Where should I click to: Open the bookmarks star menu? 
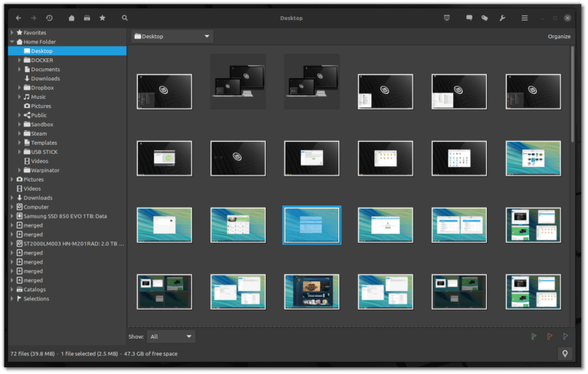(103, 18)
